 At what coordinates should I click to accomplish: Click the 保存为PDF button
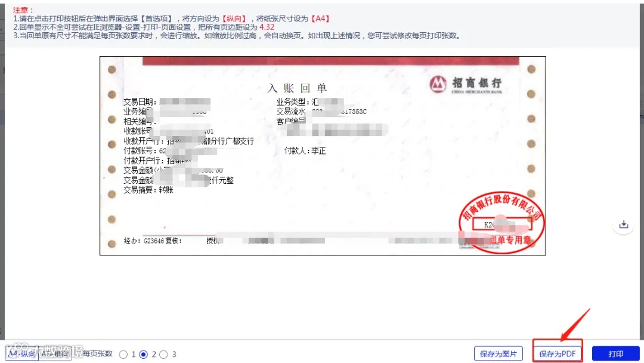(x=558, y=353)
